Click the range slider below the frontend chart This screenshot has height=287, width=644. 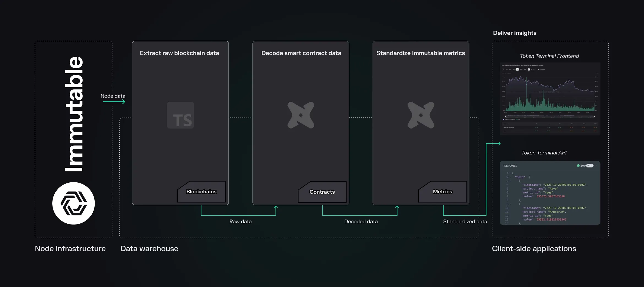point(550,116)
